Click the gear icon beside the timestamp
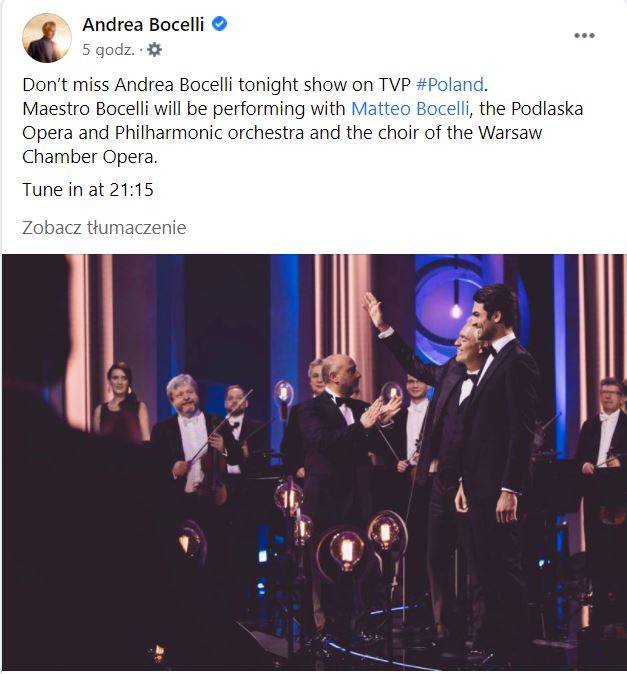The image size is (627, 674). coord(154,50)
